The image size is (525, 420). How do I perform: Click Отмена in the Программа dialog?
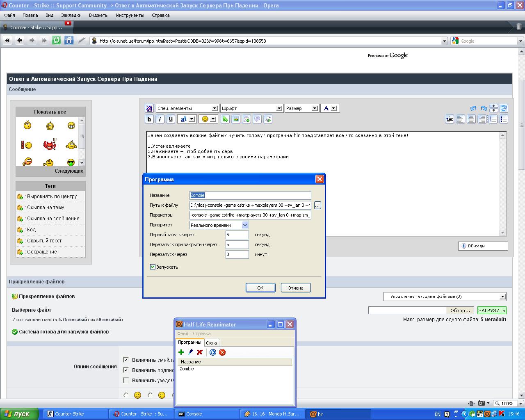(295, 288)
